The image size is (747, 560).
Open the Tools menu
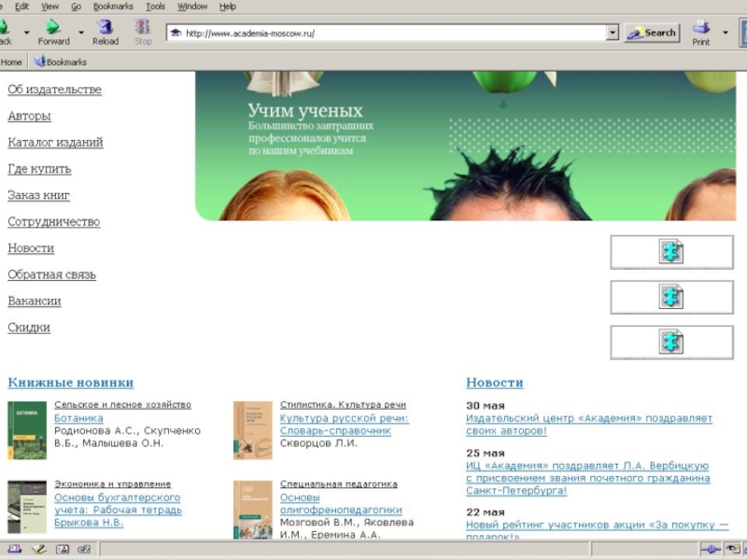click(x=155, y=7)
